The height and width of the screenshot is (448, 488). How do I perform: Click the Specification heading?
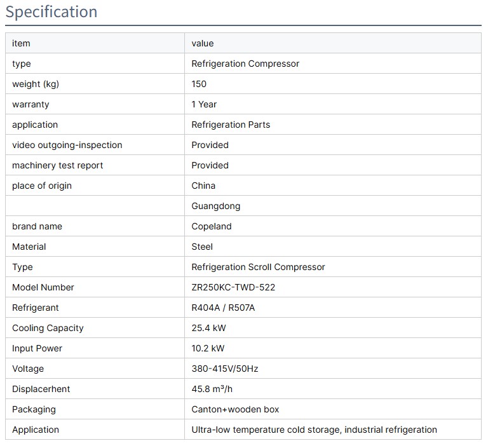(x=51, y=12)
